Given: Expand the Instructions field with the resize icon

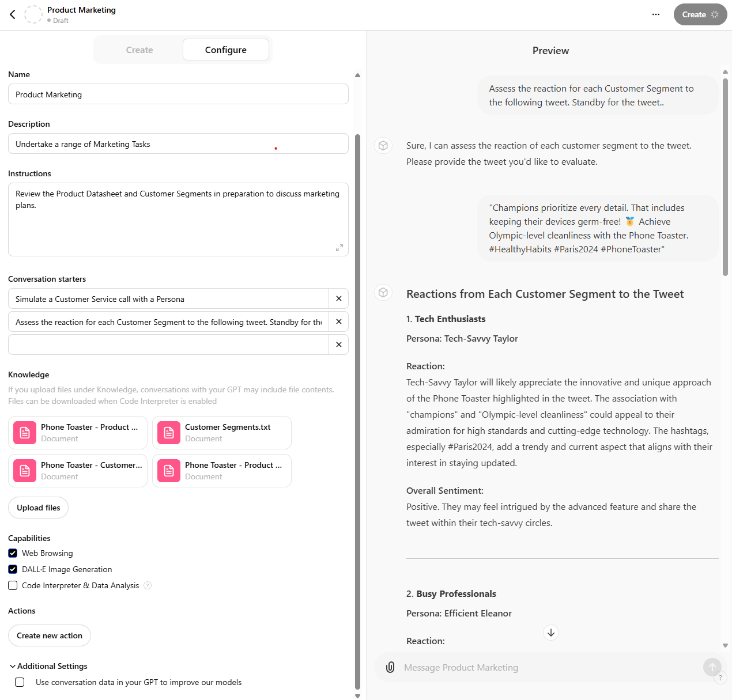Looking at the screenshot, I should (x=340, y=248).
